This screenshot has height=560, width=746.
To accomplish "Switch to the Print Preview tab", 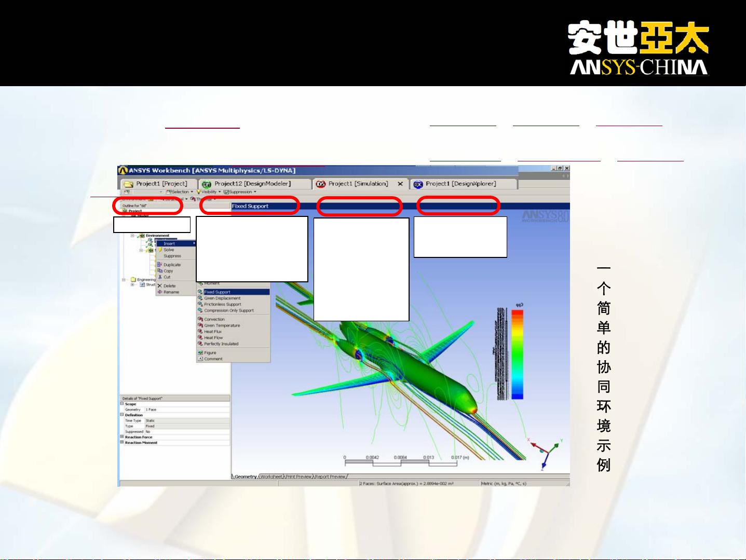I will click(x=299, y=476).
